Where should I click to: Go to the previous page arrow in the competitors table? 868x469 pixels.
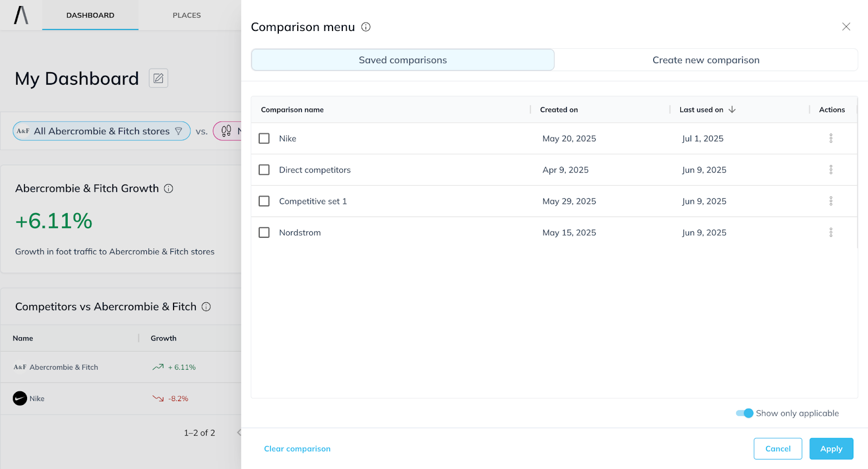[x=239, y=433]
